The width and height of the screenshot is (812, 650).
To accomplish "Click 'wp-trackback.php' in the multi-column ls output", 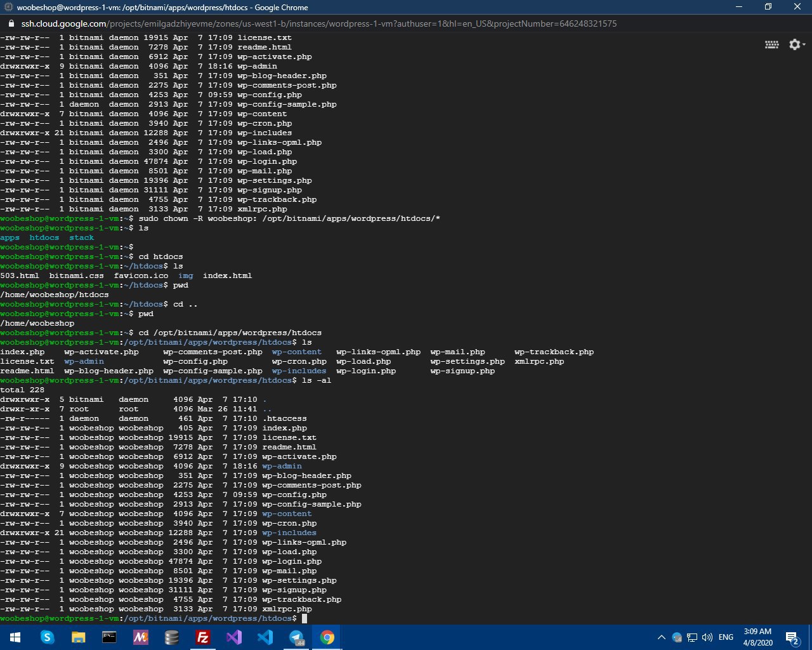I will (x=554, y=352).
